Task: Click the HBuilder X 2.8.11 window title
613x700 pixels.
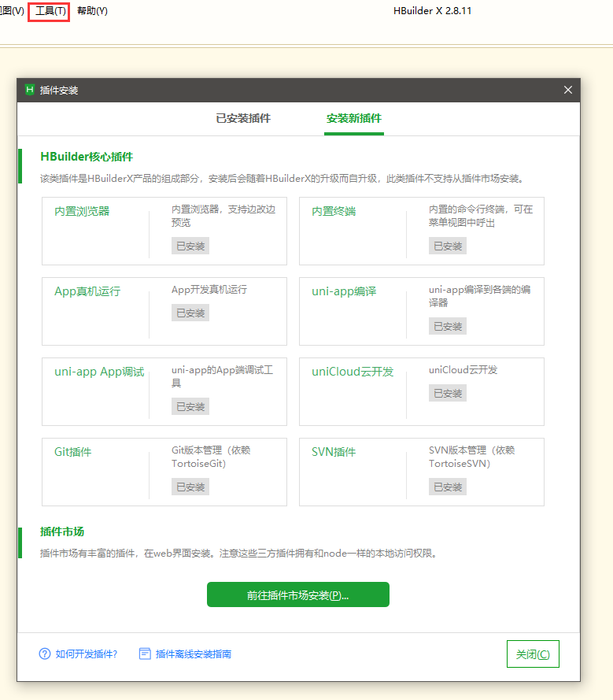Action: tap(432, 11)
